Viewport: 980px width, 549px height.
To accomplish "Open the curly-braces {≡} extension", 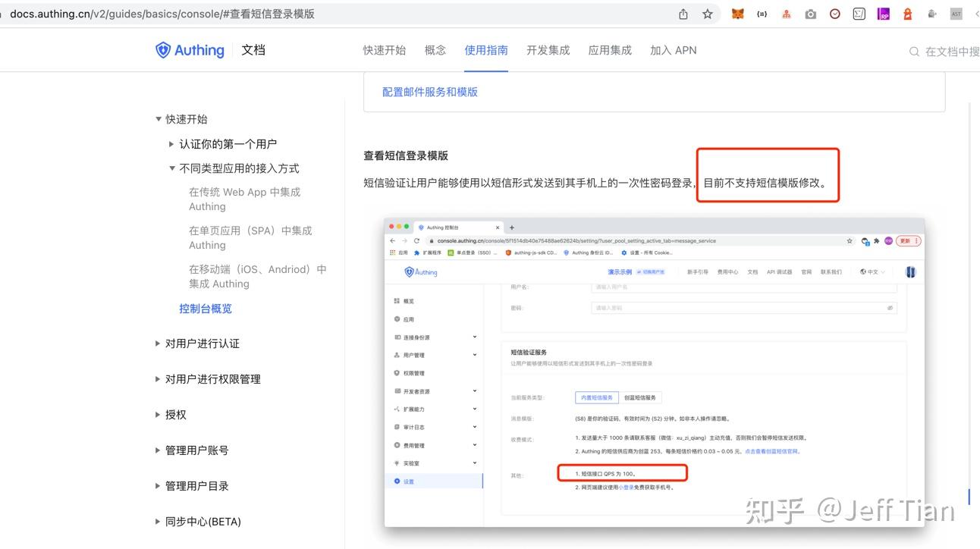I will tap(762, 14).
